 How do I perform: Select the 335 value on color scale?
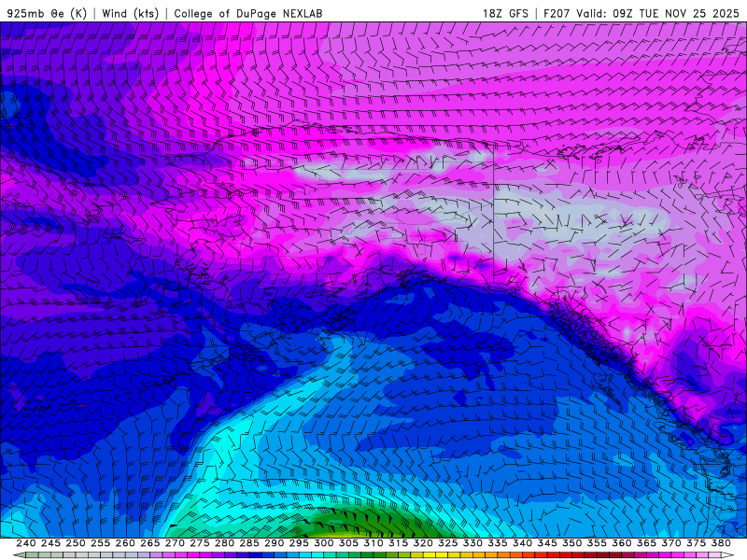tap(498, 543)
